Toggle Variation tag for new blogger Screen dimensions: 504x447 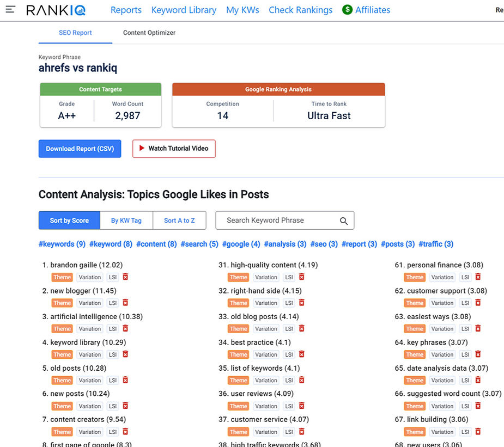[x=90, y=303]
